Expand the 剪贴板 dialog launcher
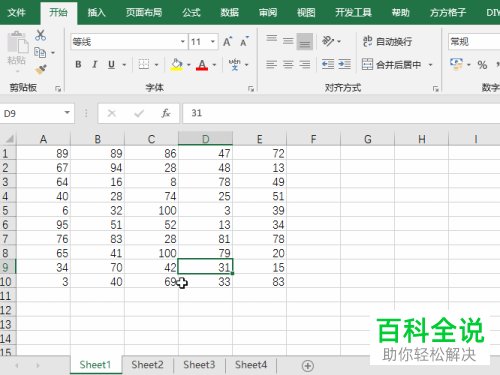Viewport: 500px width, 375px height. tap(58, 89)
